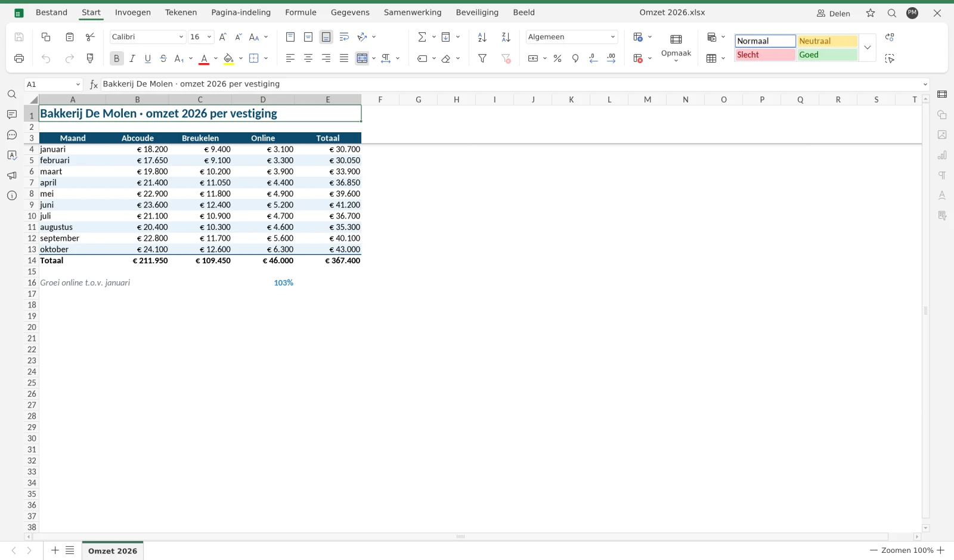Click the filter funnel icon

(482, 58)
